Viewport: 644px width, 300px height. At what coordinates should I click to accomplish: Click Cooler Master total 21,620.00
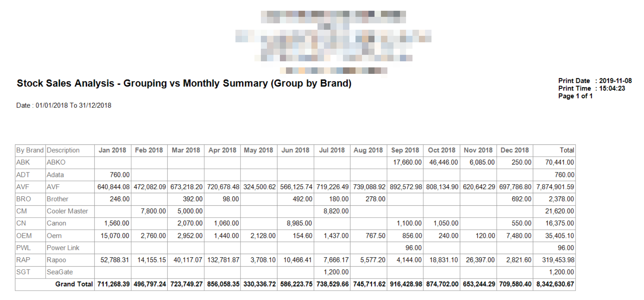pyautogui.click(x=560, y=211)
